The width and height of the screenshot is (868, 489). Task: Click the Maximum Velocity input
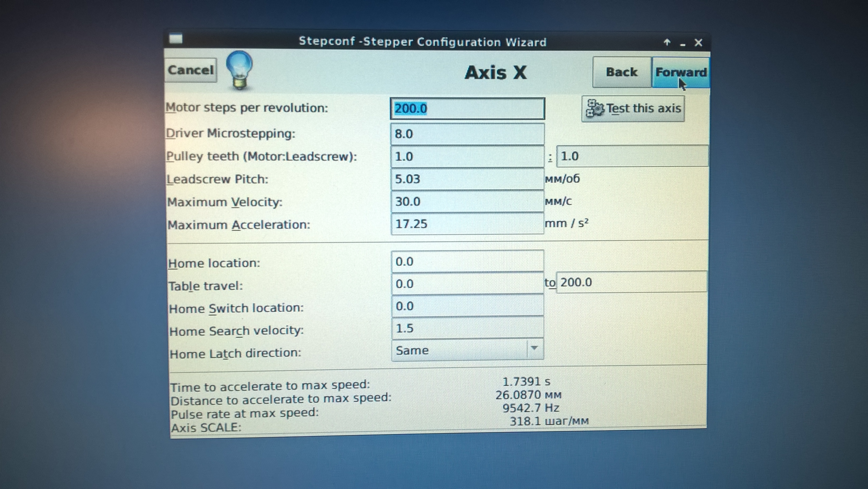click(x=467, y=201)
